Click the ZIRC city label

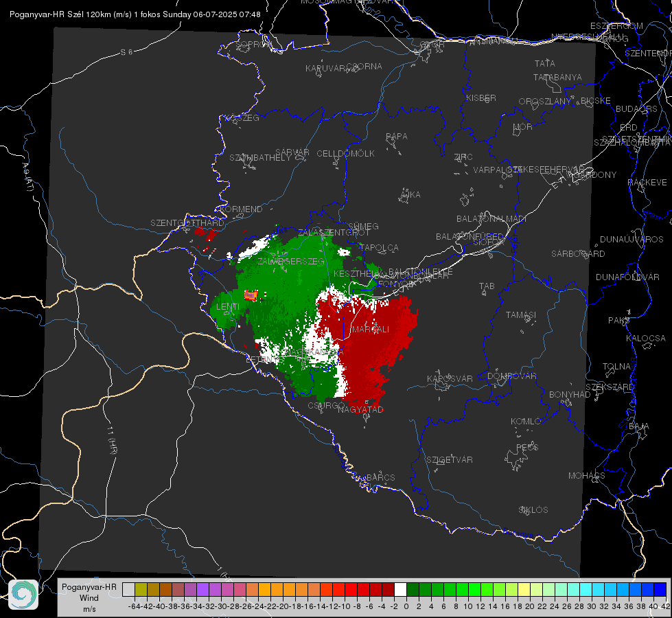(x=463, y=157)
